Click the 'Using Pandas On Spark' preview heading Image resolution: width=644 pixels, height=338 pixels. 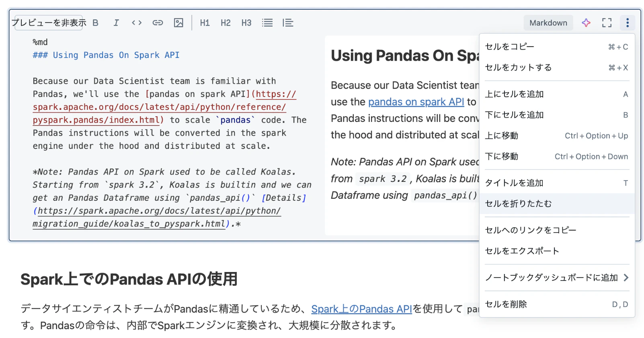405,56
